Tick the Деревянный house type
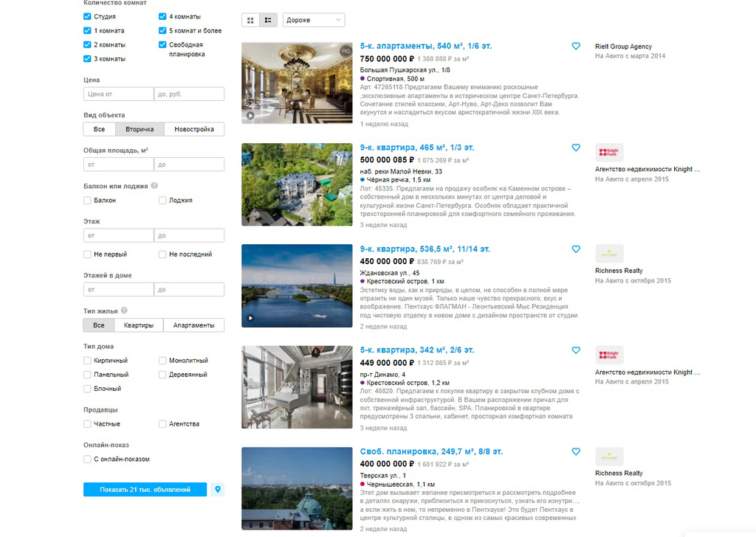The image size is (756, 537). coord(162,374)
